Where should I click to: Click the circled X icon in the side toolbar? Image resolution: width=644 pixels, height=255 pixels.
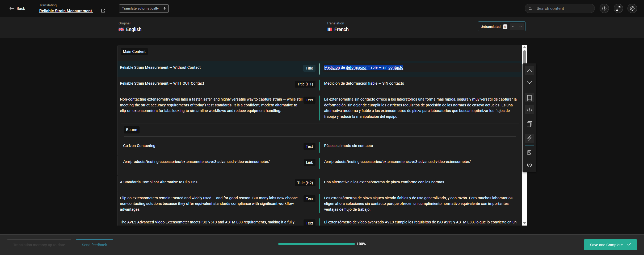529,165
